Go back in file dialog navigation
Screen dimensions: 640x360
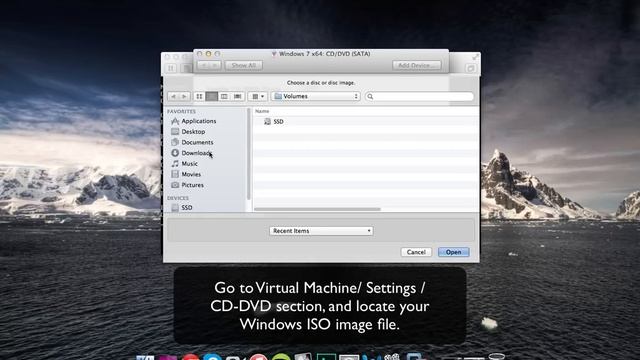coord(173,96)
